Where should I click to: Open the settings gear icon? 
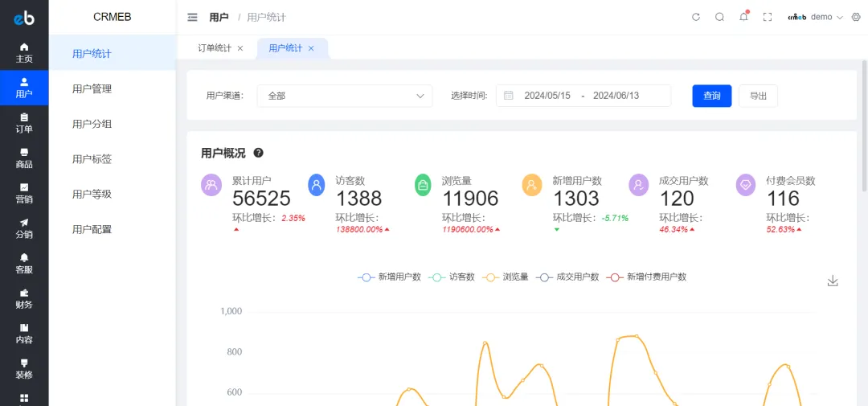click(x=855, y=17)
